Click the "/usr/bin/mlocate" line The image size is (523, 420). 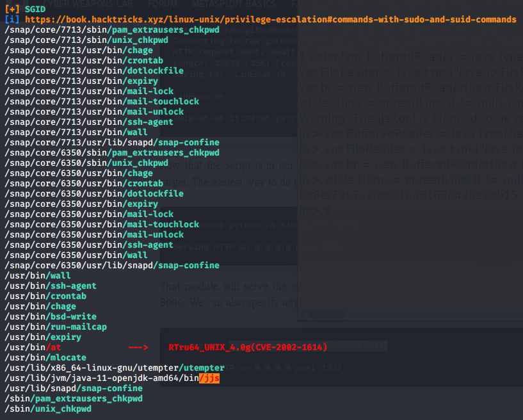(45, 358)
